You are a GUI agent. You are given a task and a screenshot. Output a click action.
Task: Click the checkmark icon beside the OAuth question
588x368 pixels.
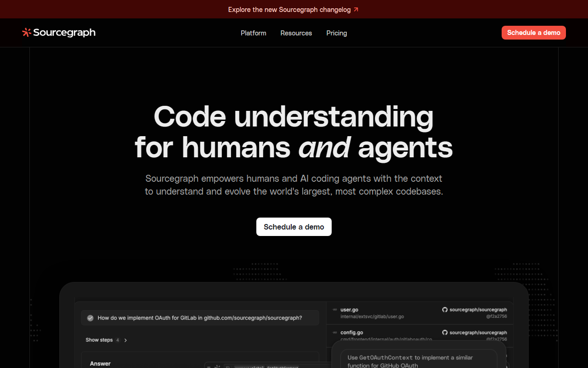[90, 318]
